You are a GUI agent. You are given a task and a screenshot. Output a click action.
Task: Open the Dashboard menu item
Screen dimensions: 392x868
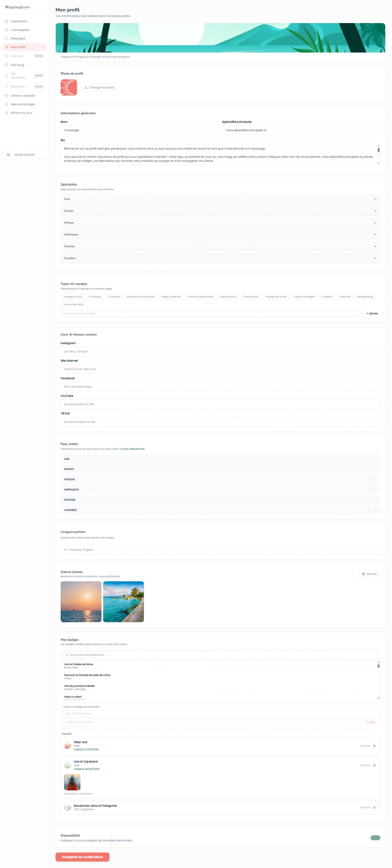coord(24,21)
